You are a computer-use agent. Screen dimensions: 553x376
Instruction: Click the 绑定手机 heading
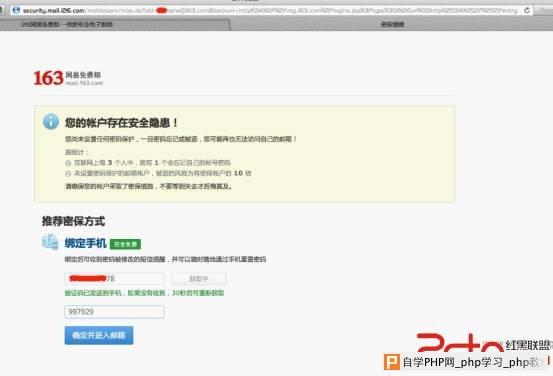coord(85,243)
